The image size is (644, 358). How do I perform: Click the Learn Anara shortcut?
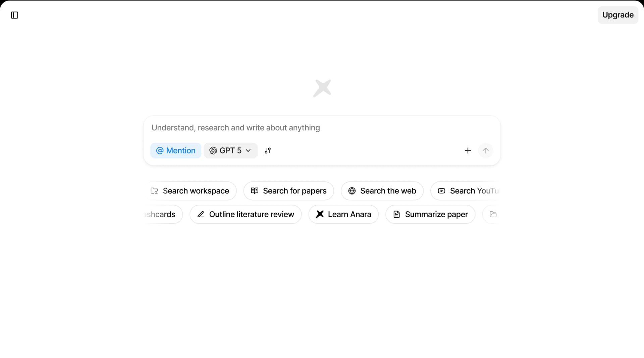(x=343, y=214)
